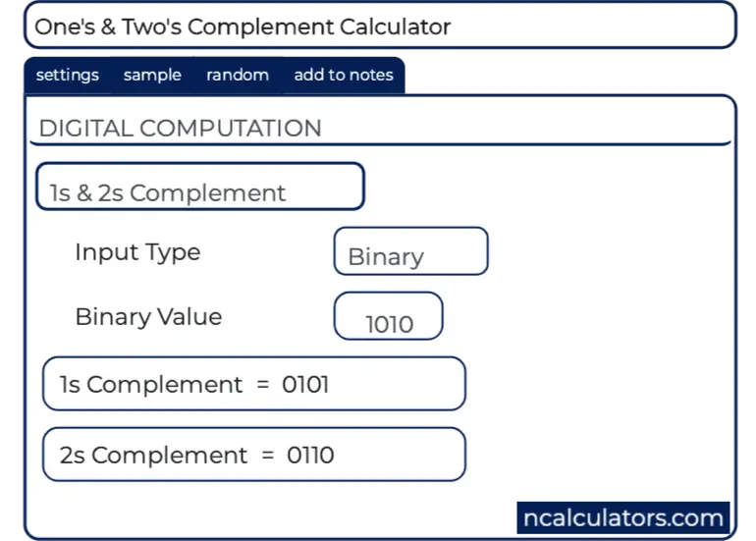Image resolution: width=756 pixels, height=541 pixels.
Task: Click the add to notes tab
Action: [x=344, y=76]
